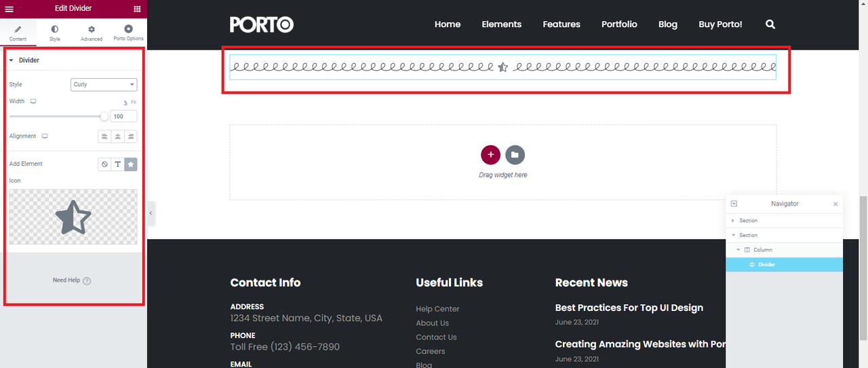Image resolution: width=868 pixels, height=368 pixels.
Task: Click the star icon preview to choose icon
Action: click(73, 217)
